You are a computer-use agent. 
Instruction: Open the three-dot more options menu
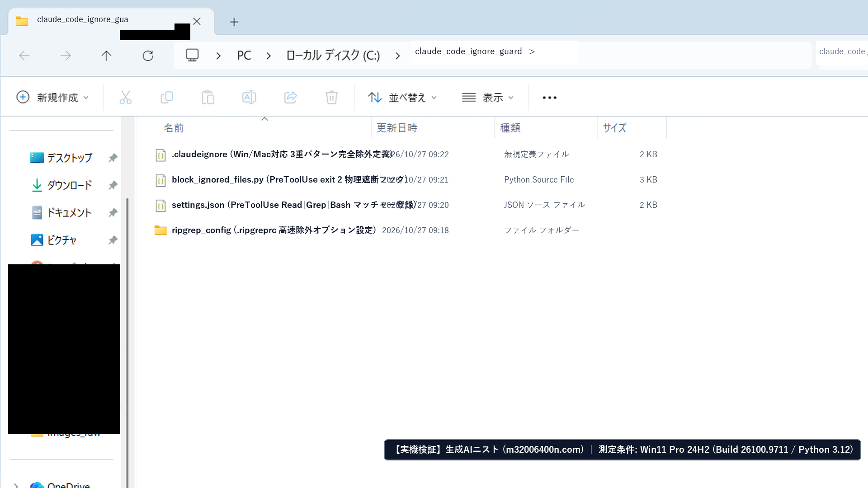(549, 98)
